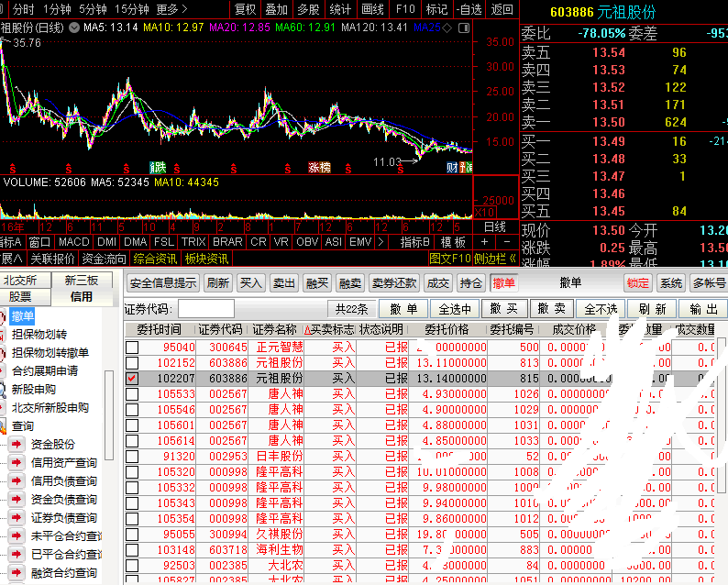This screenshot has width=728, height=585.
Task: Click the 标记 mark button
Action: click(436, 9)
